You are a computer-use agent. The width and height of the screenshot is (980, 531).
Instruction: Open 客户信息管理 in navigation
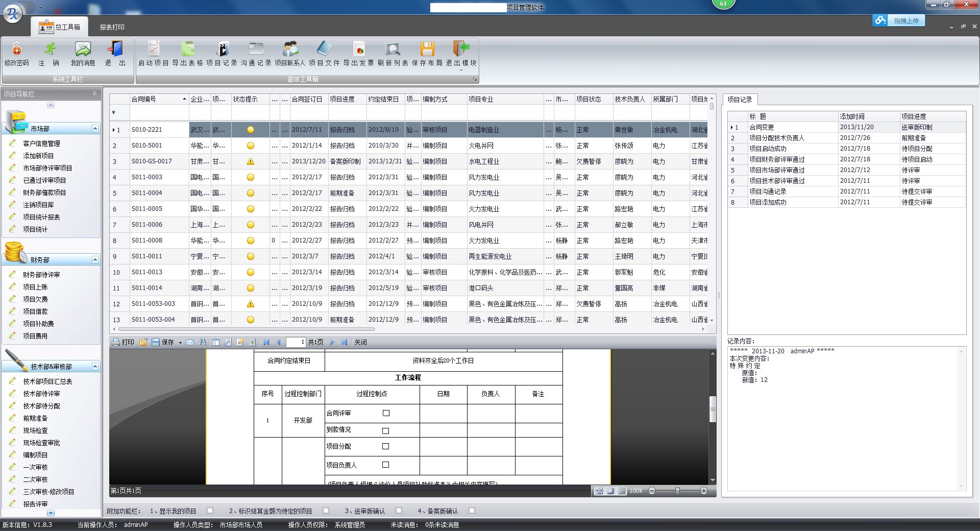click(41, 143)
